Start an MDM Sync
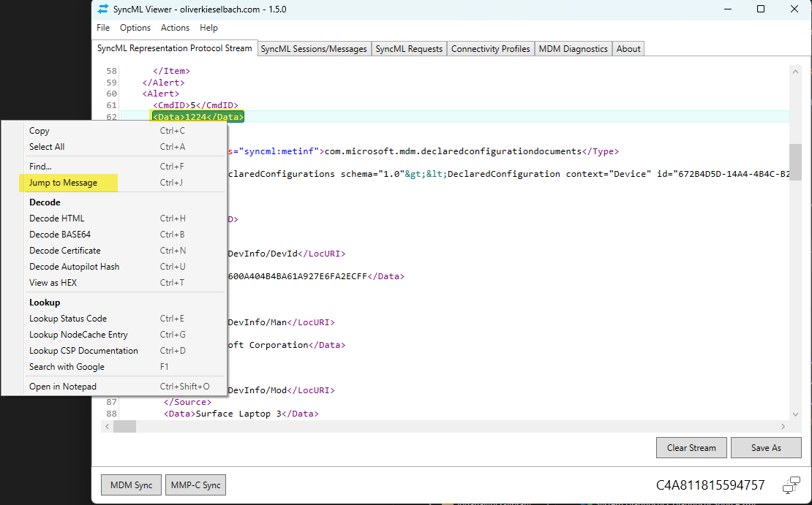The height and width of the screenshot is (505, 812). point(131,485)
